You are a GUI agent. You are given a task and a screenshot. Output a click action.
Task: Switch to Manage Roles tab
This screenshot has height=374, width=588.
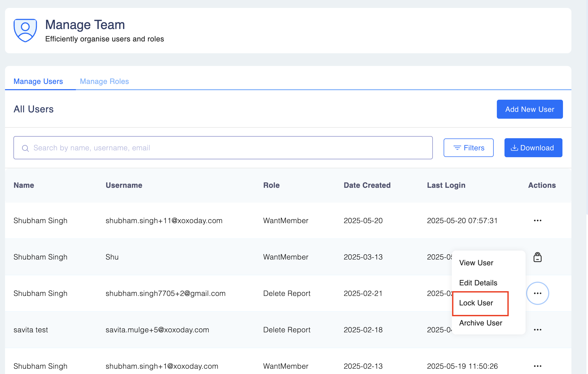(104, 81)
